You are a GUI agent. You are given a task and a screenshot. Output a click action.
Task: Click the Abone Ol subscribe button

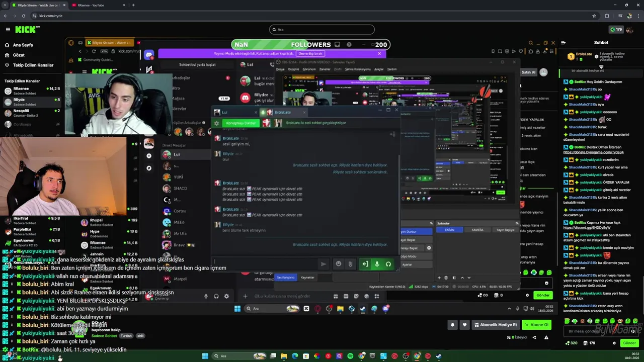(536, 325)
